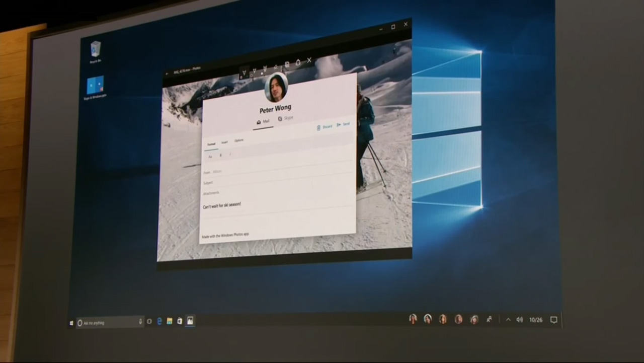The image size is (644, 363).
Task: Click the volume speaker icon in the system tray
Action: pos(520,319)
